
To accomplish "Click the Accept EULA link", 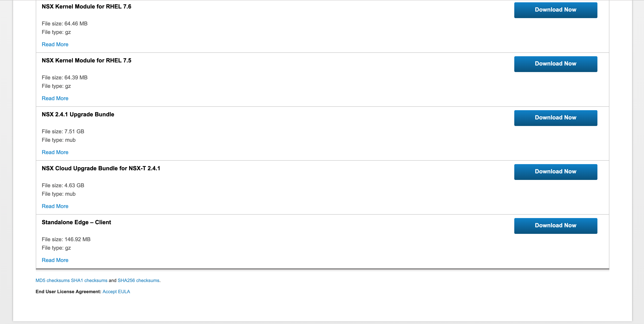I will tap(116, 291).
